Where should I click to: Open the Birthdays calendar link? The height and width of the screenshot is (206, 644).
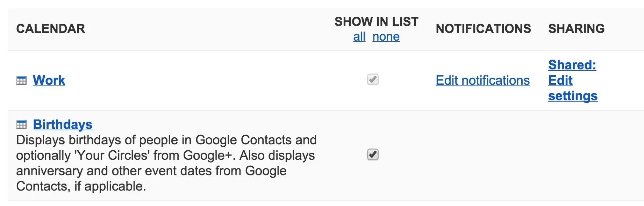click(x=63, y=124)
